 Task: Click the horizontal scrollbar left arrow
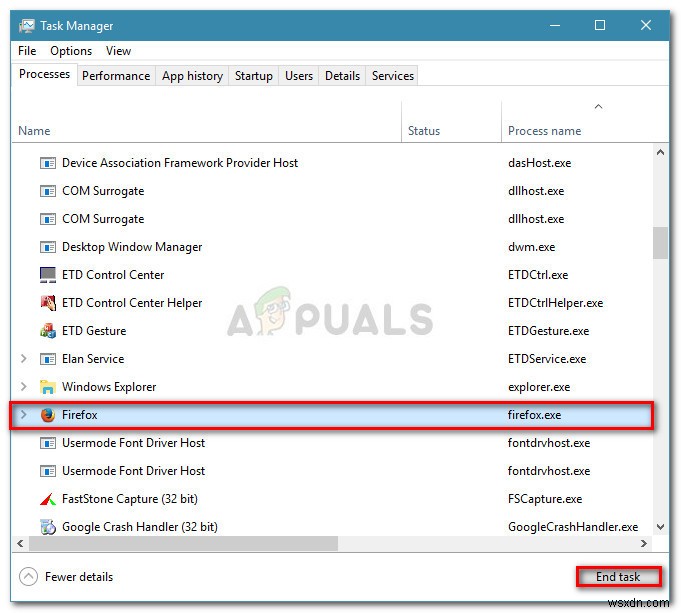click(x=20, y=543)
